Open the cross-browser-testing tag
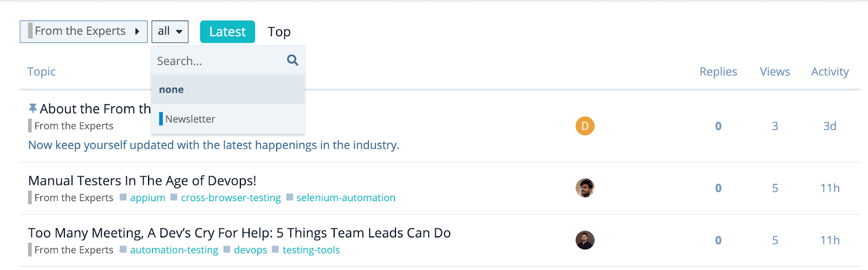This screenshot has height=270, width=868. point(231,198)
